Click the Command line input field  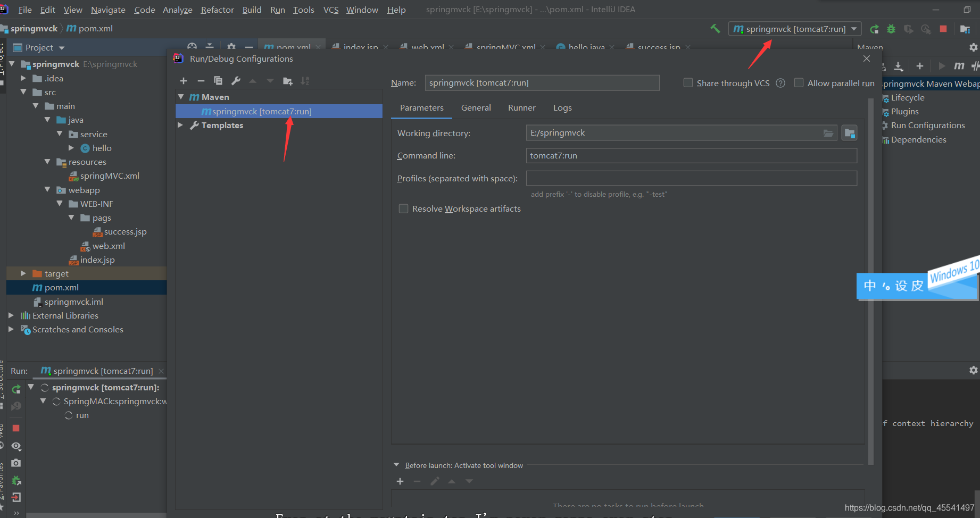[691, 155]
